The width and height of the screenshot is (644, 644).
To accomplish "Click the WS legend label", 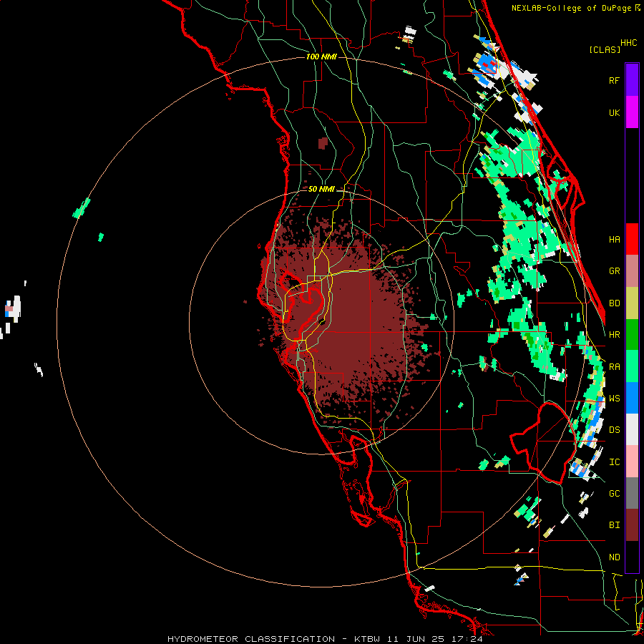I will coord(614,398).
